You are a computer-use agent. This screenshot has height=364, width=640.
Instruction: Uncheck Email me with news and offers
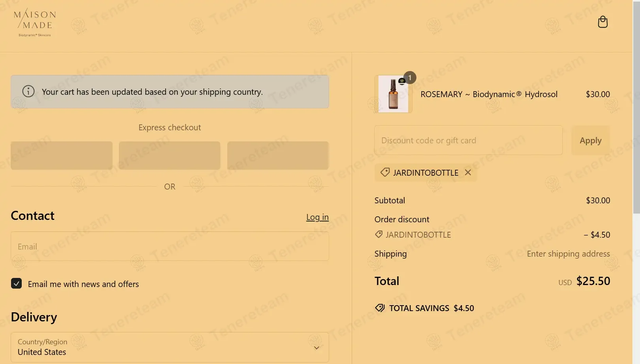17,283
